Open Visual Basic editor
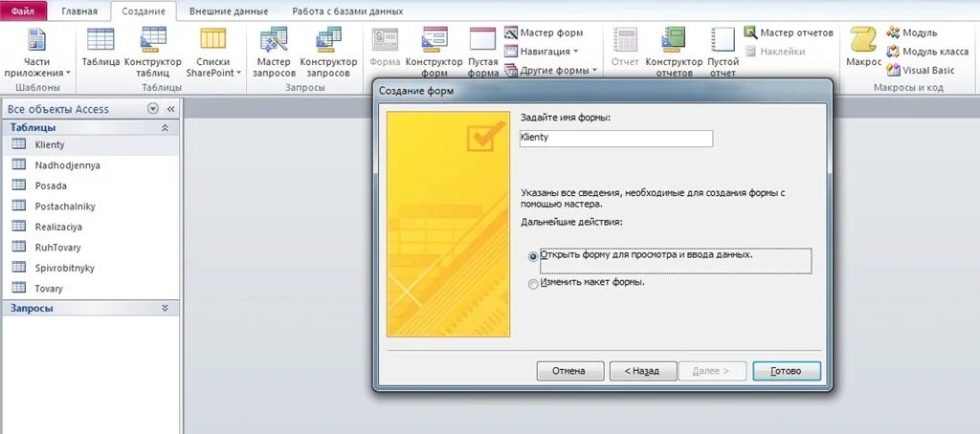This screenshot has width=980, height=434. tap(921, 70)
